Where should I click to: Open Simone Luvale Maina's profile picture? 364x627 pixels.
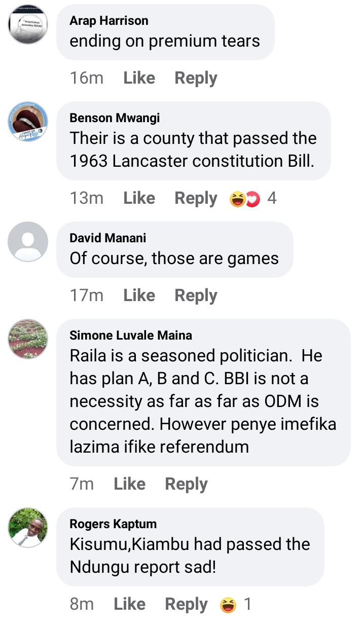pos(28,339)
